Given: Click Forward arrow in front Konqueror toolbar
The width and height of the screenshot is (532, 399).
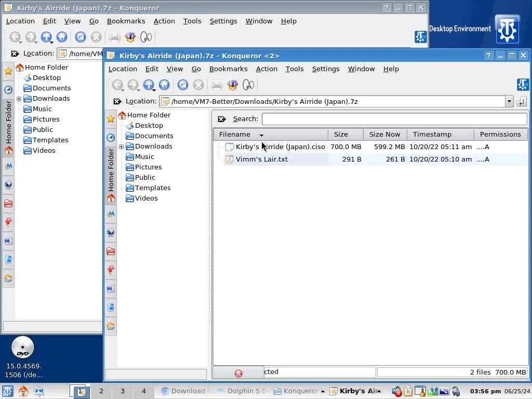Looking at the screenshot, I should [x=132, y=85].
